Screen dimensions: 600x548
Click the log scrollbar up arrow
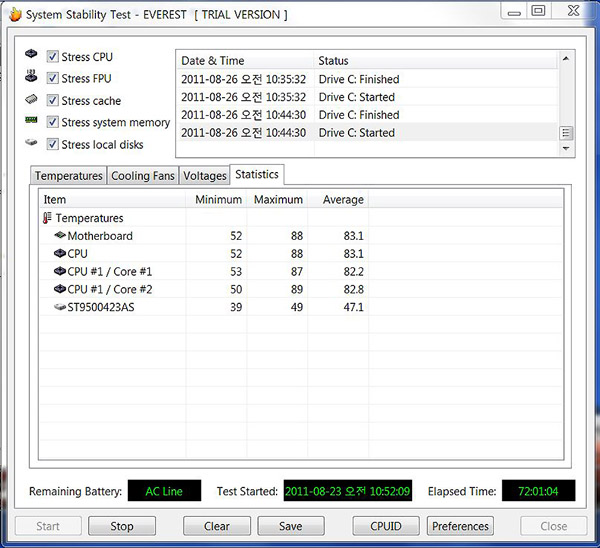pyautogui.click(x=566, y=59)
